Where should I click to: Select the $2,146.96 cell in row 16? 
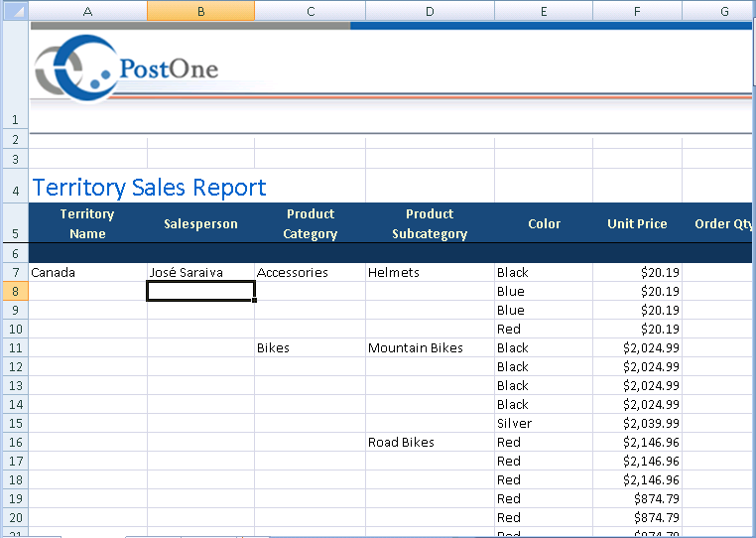637,442
